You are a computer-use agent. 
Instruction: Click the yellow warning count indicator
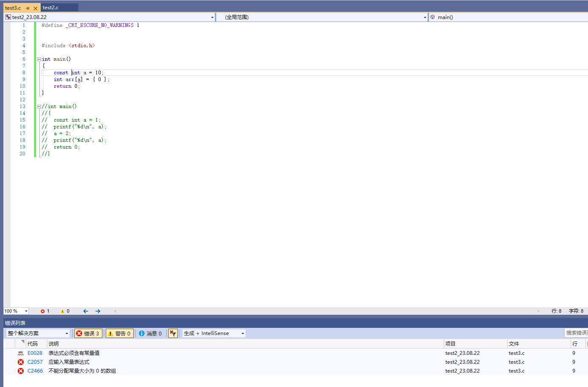65,311
